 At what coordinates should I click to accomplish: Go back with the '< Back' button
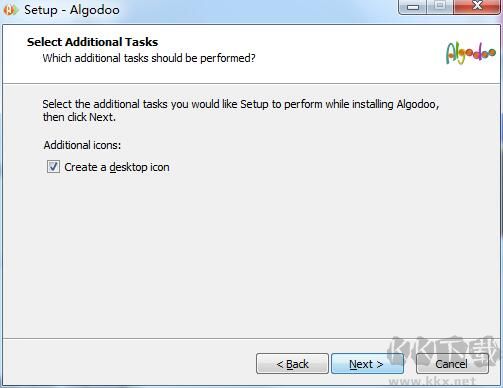tap(292, 364)
